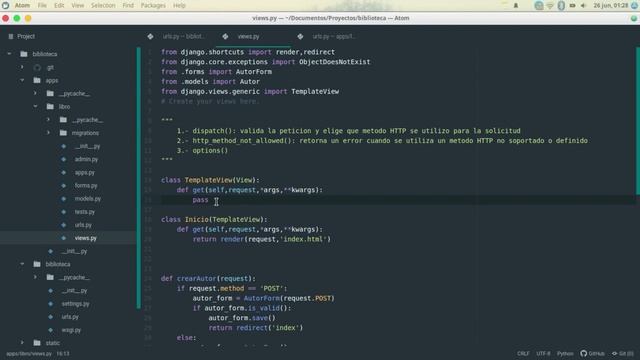The height and width of the screenshot is (360, 640).
Task: Open the View menu
Action: 78,5
